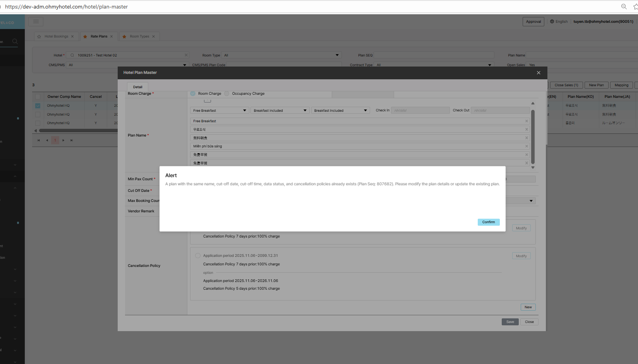Image resolution: width=638 pixels, height=364 pixels.
Task: Click the hamburger menu icon
Action: click(36, 22)
